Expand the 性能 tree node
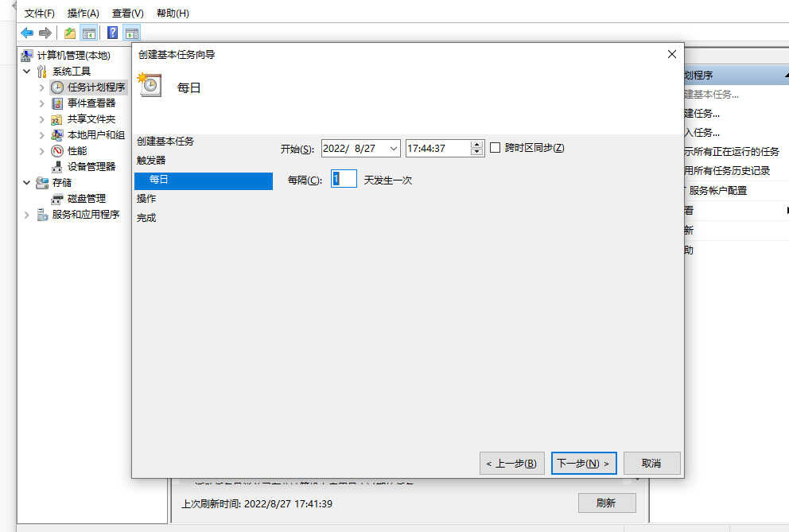789x532 pixels. point(42,151)
